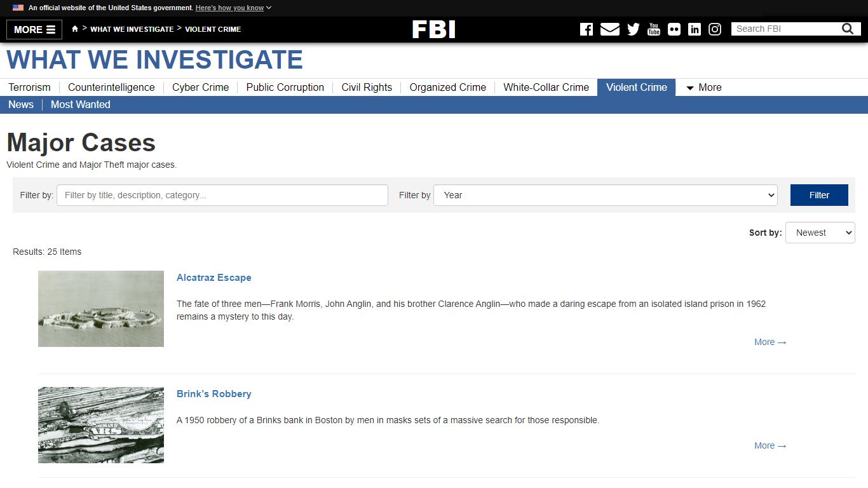Open the News sub-navigation link

(21, 105)
